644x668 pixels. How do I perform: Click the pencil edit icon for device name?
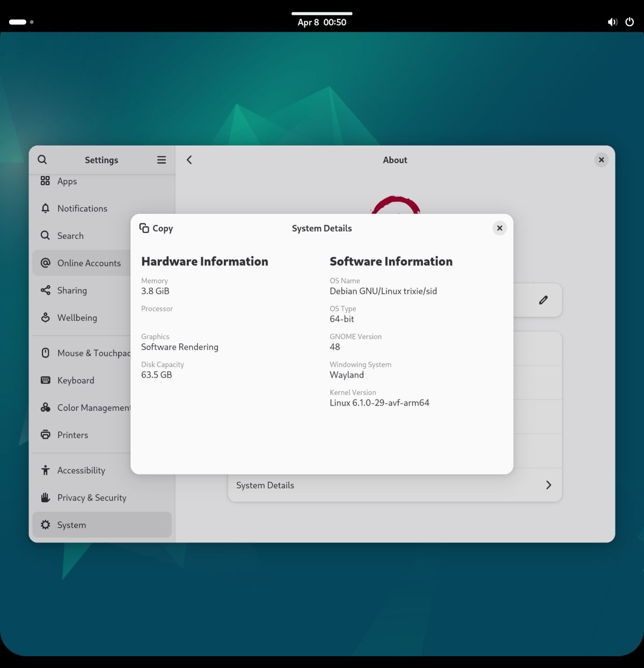(x=543, y=300)
